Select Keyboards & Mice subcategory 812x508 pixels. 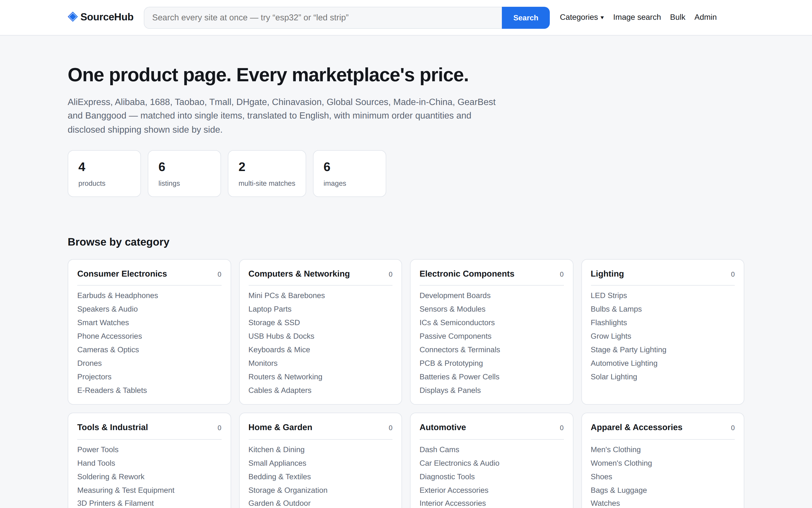[x=279, y=350]
